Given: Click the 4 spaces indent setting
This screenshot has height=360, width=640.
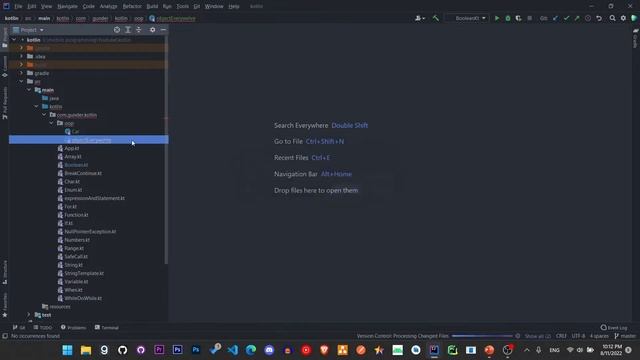Looking at the screenshot, I should coord(599,336).
